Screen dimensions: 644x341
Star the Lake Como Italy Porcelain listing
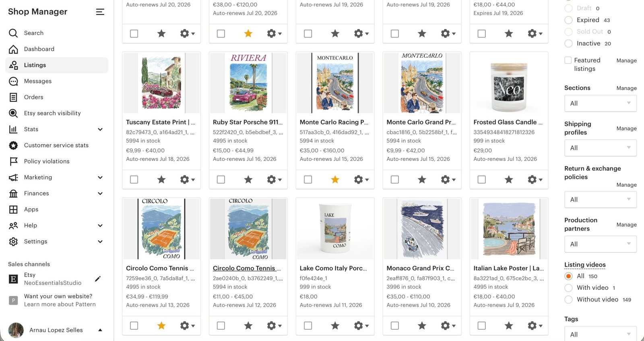(x=335, y=326)
